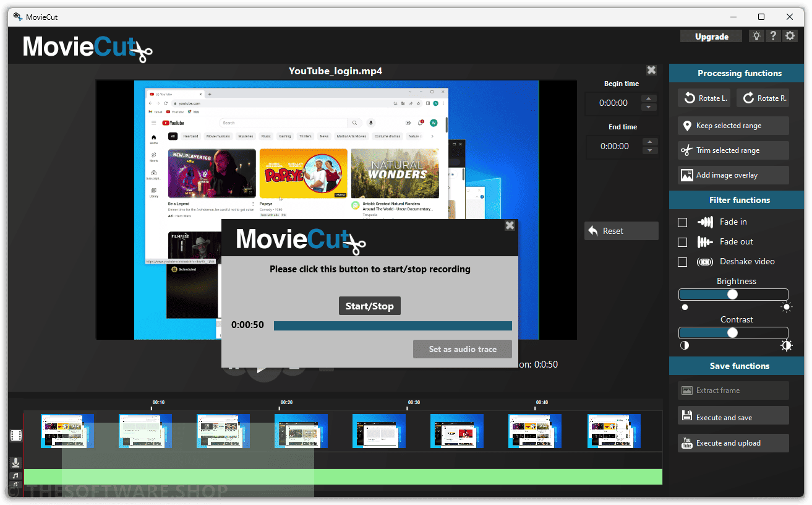
Task: Rotate video right
Action: pos(763,98)
